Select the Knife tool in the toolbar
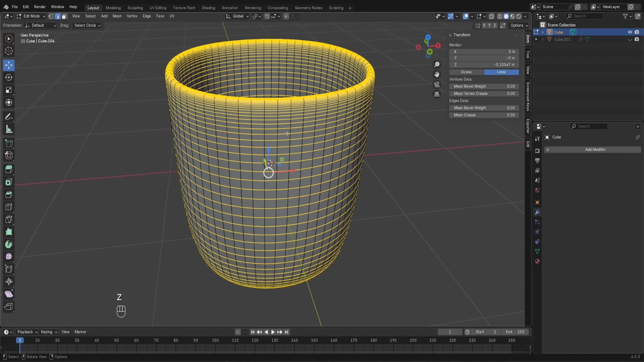This screenshot has height=362, width=644. click(9, 220)
